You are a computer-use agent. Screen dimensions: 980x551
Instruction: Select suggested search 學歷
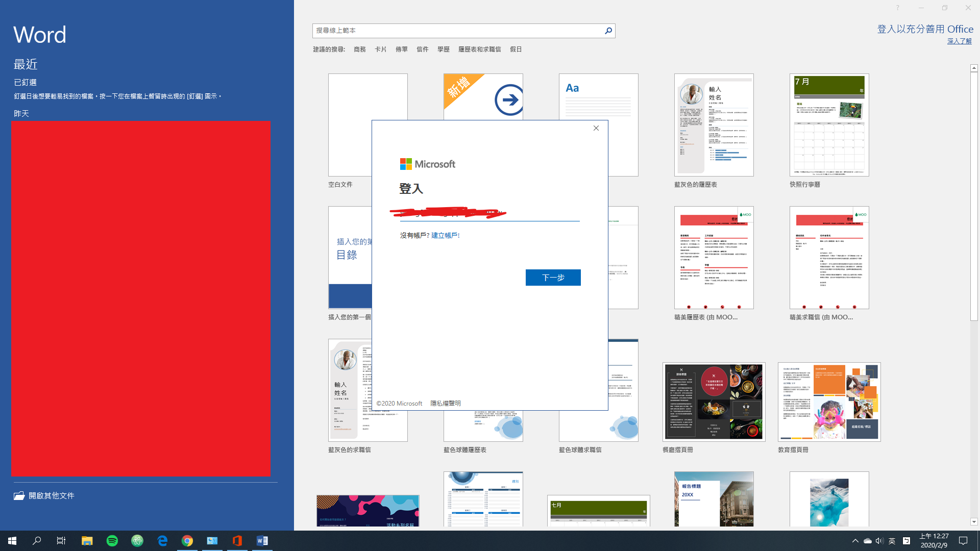(x=444, y=49)
